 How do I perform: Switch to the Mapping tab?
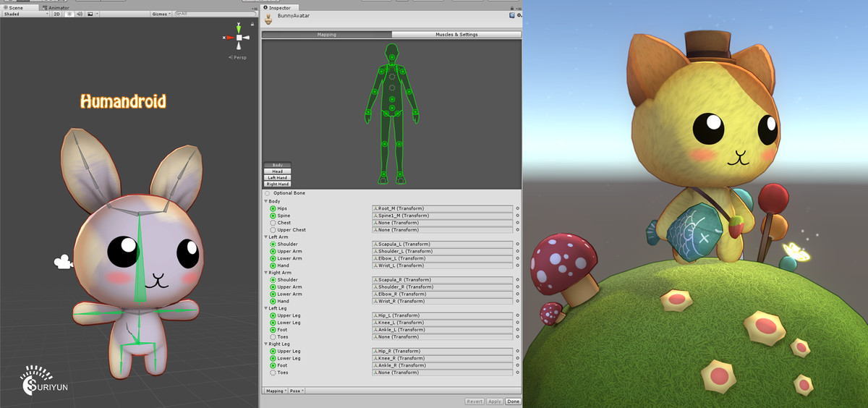(326, 34)
